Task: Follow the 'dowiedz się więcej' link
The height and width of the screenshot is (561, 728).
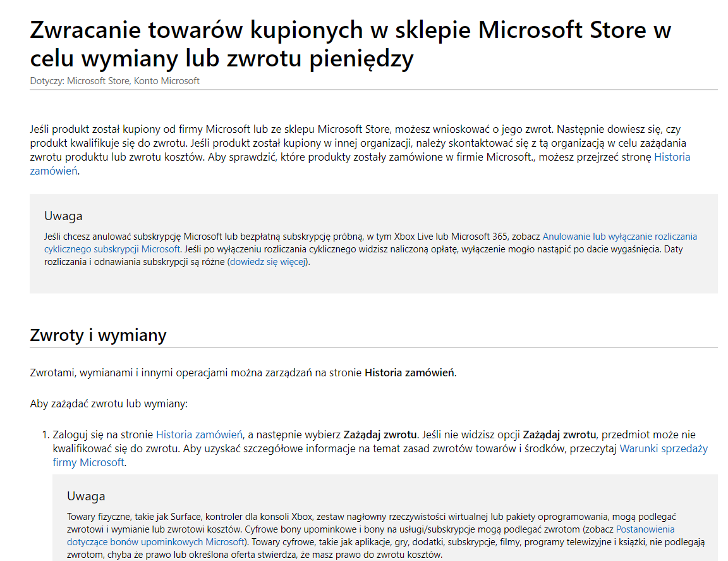Action: 268,262
